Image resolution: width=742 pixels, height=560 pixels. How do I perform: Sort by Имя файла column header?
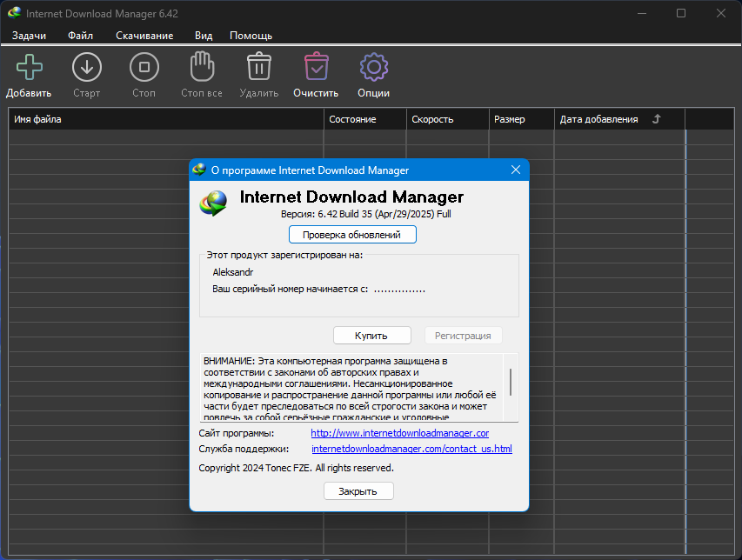pos(166,119)
